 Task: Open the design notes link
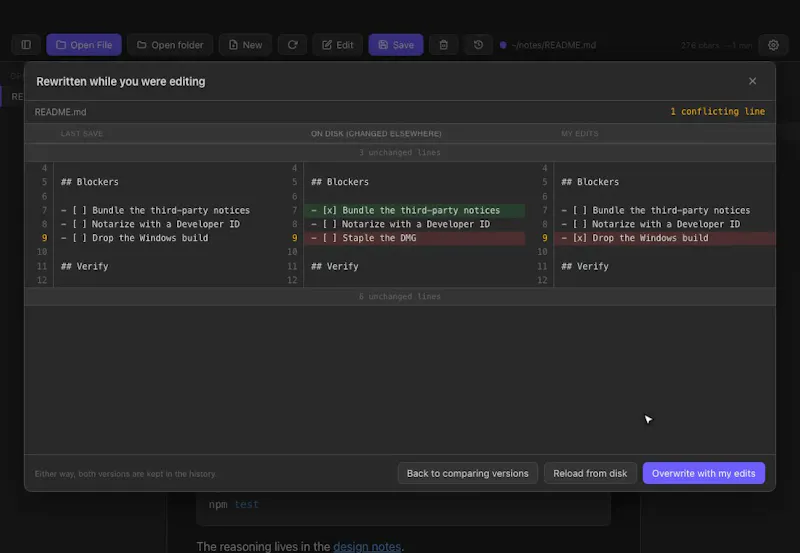367,546
